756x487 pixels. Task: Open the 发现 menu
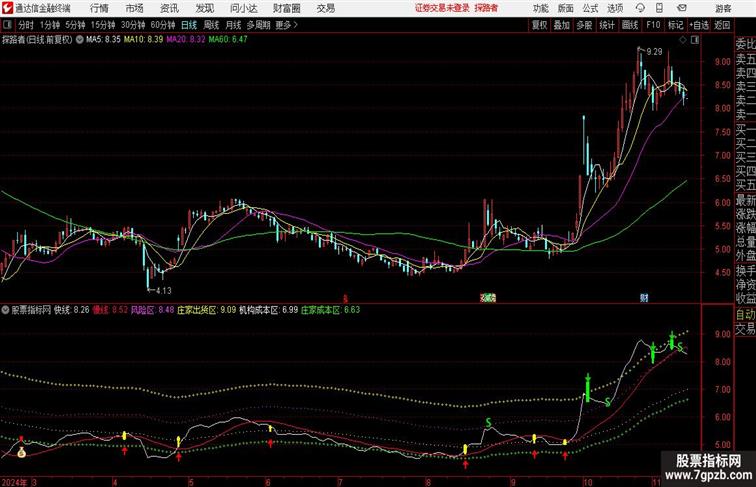204,8
